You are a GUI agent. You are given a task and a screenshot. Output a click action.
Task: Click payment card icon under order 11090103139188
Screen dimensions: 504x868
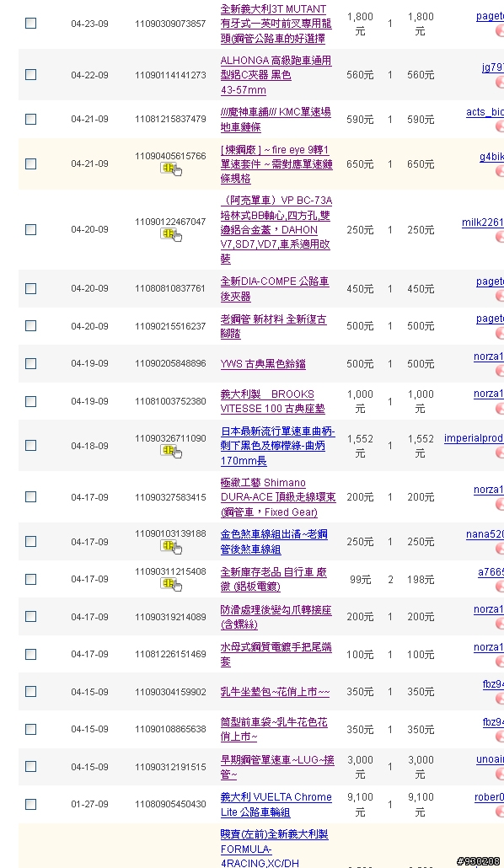[x=170, y=547]
